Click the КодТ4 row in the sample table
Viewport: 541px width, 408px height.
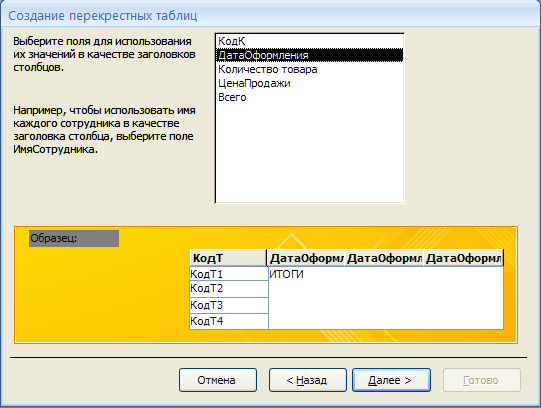click(229, 321)
